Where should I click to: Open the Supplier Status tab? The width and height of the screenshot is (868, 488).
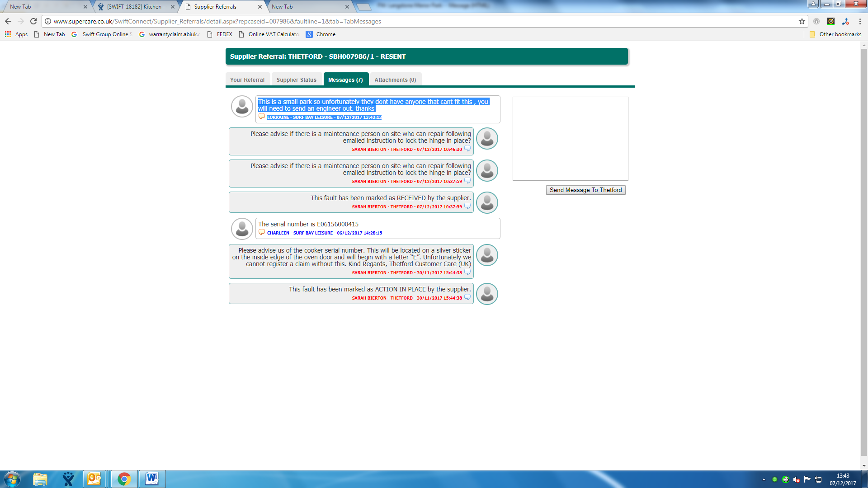[297, 80]
